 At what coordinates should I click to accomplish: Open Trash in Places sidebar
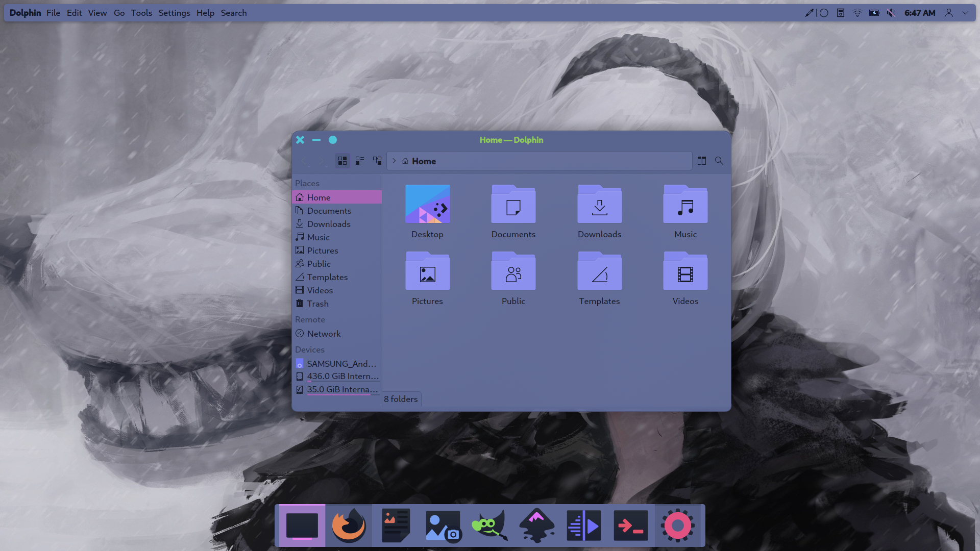point(337,304)
